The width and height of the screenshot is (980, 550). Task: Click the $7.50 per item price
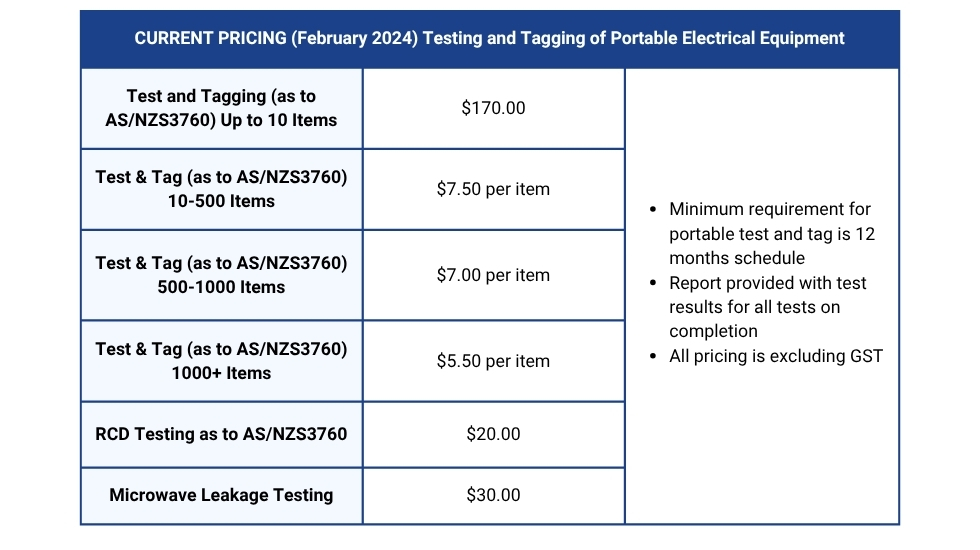click(x=493, y=189)
